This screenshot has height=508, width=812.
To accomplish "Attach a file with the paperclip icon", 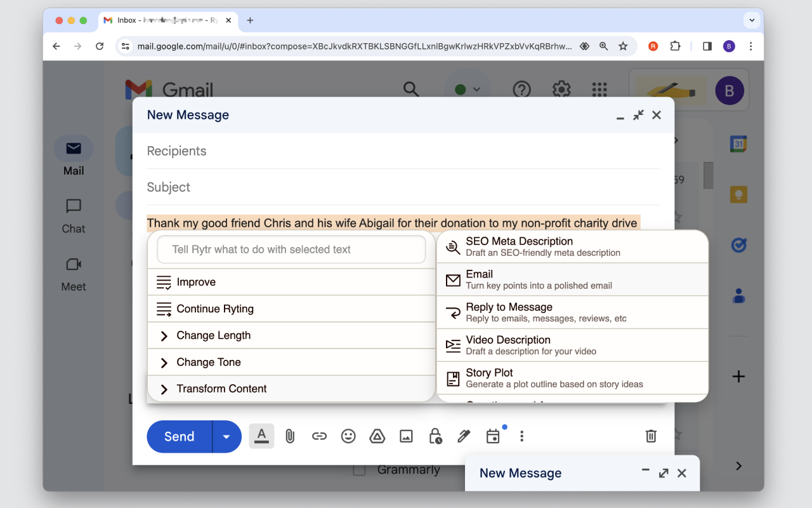I will point(290,436).
